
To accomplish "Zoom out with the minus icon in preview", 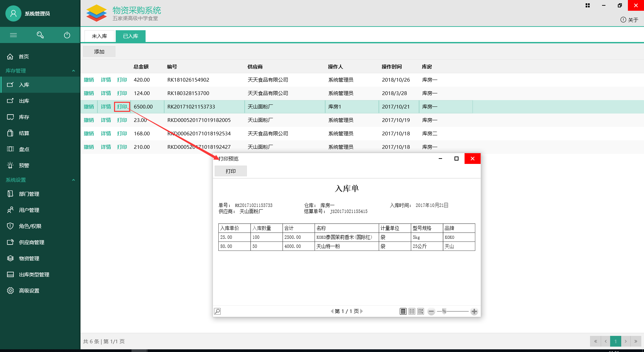I will click(431, 312).
